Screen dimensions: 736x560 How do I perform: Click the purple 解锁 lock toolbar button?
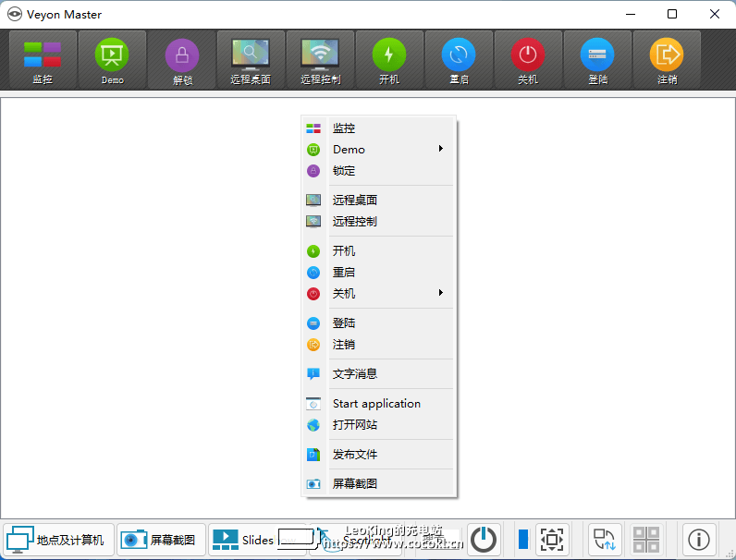pyautogui.click(x=182, y=60)
